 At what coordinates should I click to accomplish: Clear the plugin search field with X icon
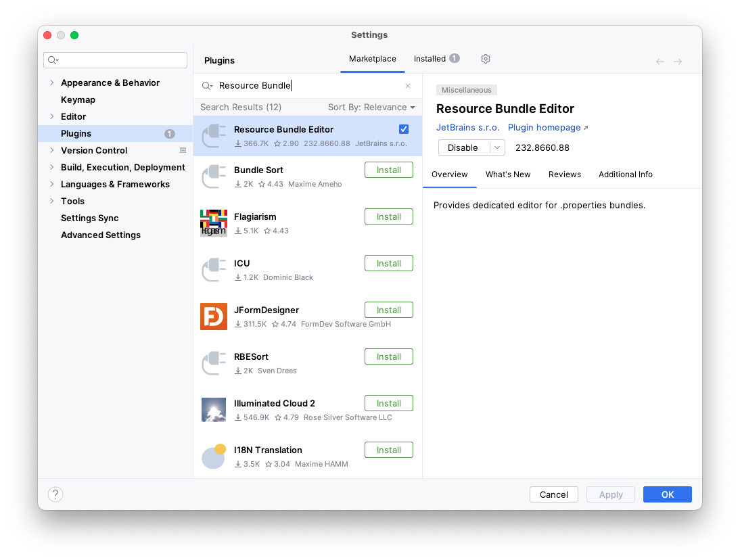click(408, 86)
